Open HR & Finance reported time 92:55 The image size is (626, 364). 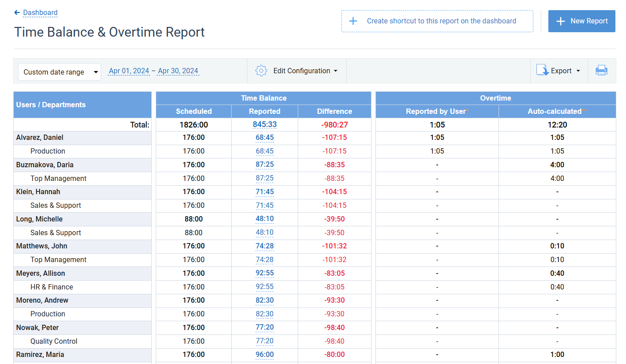(265, 287)
